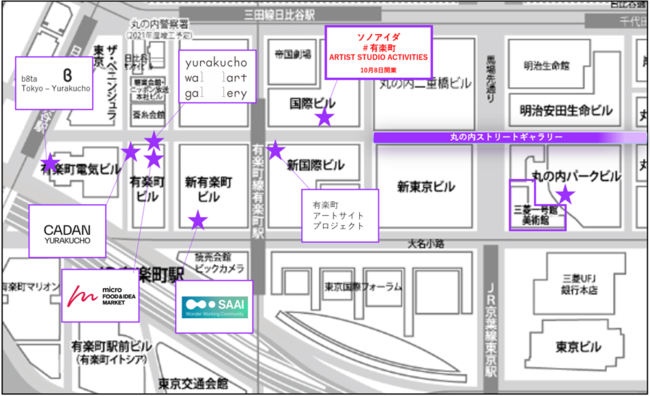Select the SAAI Wonder Working Community logo

tap(214, 307)
